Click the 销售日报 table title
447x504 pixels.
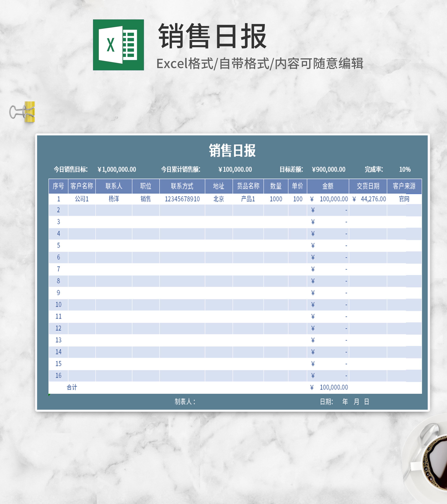[x=232, y=150]
